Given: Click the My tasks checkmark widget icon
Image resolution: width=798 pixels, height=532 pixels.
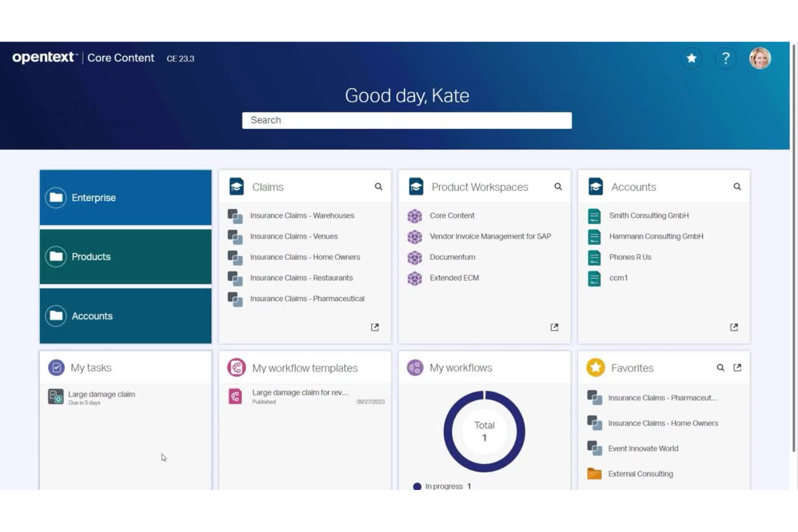Looking at the screenshot, I should 56,367.
